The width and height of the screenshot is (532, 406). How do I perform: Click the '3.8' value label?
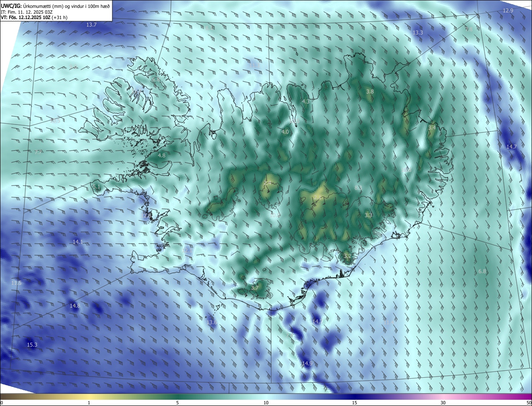point(369,91)
